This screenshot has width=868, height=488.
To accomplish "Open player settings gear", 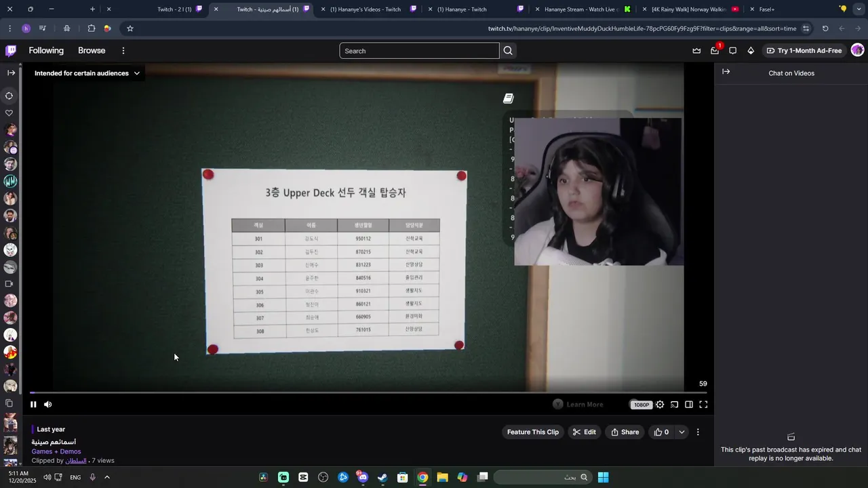I will click(660, 405).
